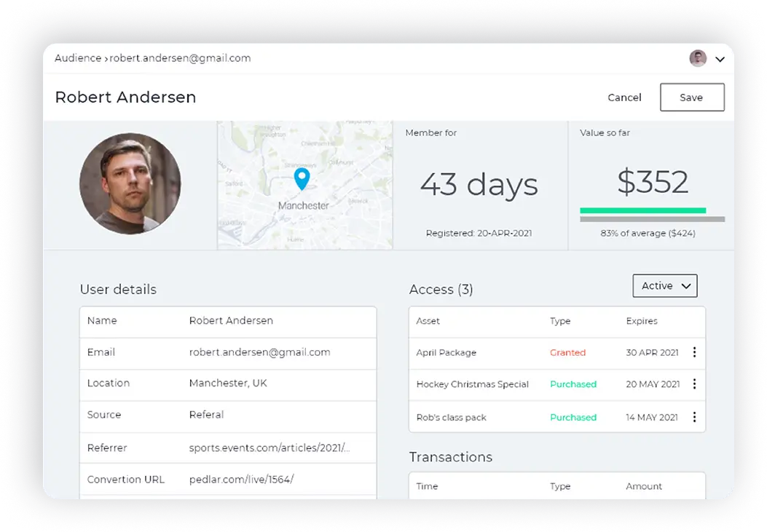Viewport: 767px width, 532px height.
Task: Open the April Package row options menu
Action: tap(694, 352)
